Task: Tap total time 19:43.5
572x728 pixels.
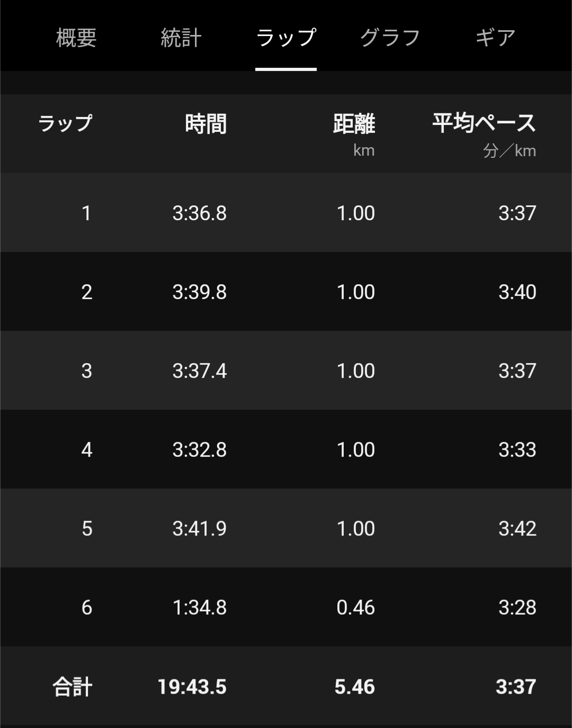Action: coord(192,687)
